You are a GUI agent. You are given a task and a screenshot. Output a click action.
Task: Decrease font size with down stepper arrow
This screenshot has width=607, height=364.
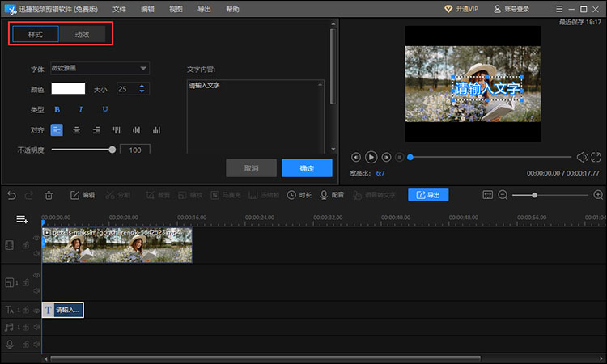click(142, 91)
